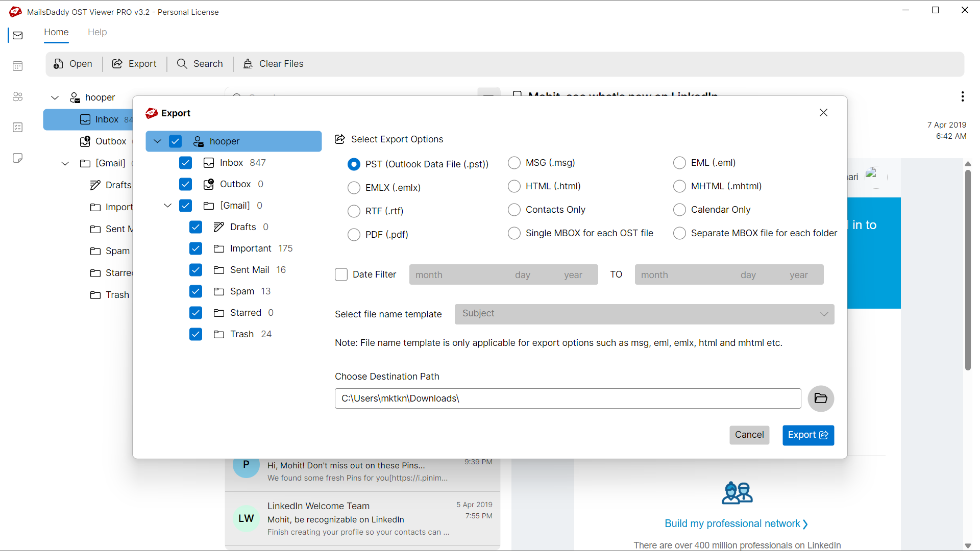Screen dimensions: 980x551
Task: Open the LinkedIn Welcome Team email
Action: point(362,519)
